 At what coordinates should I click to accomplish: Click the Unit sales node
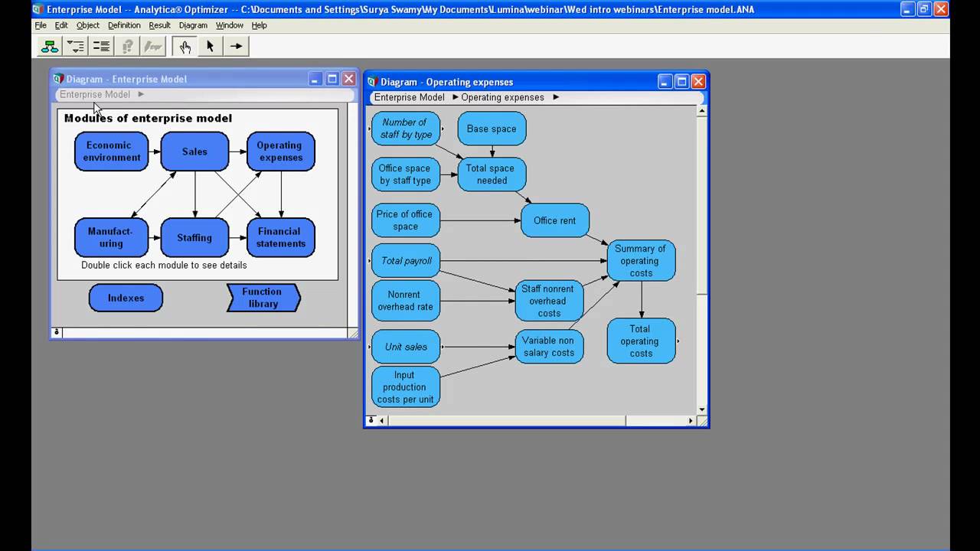[x=406, y=347]
